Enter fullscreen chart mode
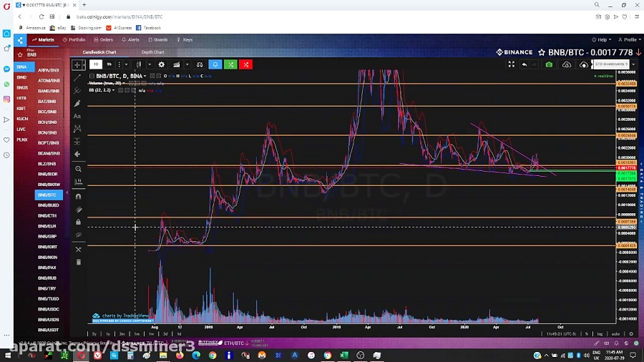The height and width of the screenshot is (362, 644). click(x=512, y=64)
